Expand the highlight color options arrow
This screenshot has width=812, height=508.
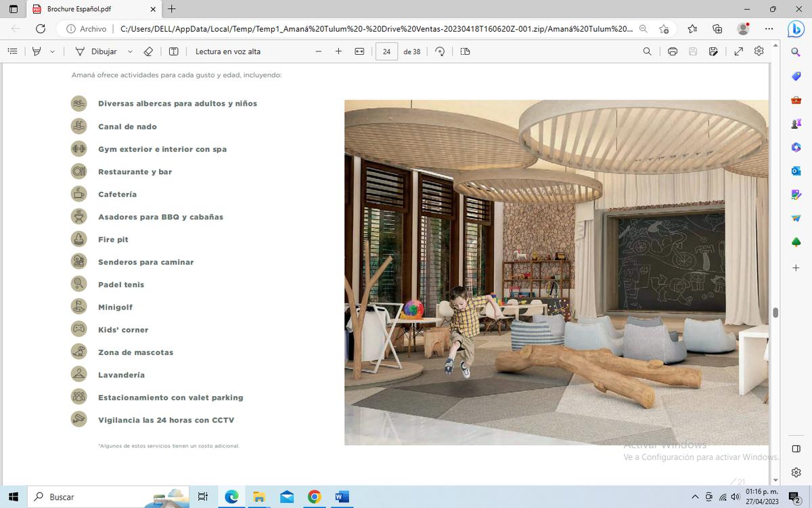coord(53,51)
